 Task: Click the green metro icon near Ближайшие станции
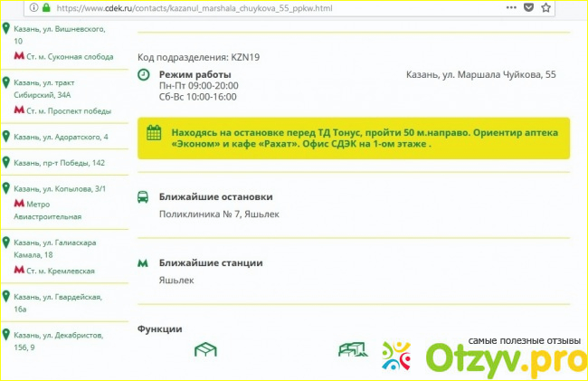click(143, 263)
